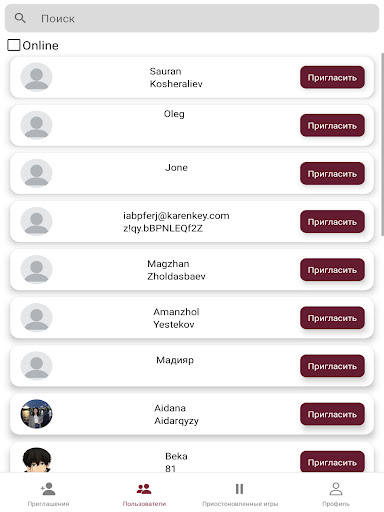Invite Jone with Пригласить button
Viewport: 384px width, 512px height.
332,173
